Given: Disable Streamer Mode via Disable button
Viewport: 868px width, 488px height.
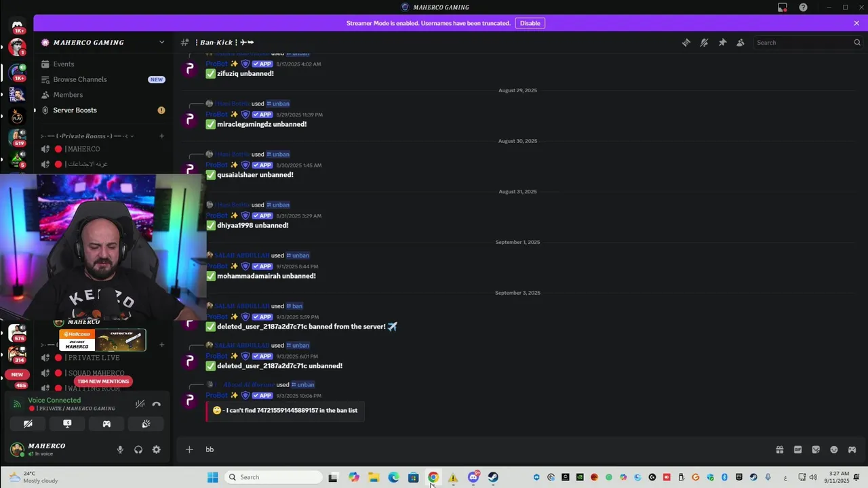Looking at the screenshot, I should (530, 23).
